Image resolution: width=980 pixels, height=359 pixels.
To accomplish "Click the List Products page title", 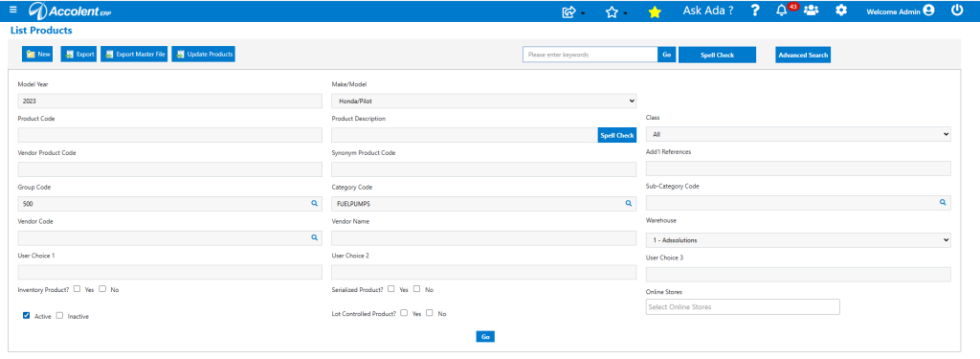I will coord(41,30).
